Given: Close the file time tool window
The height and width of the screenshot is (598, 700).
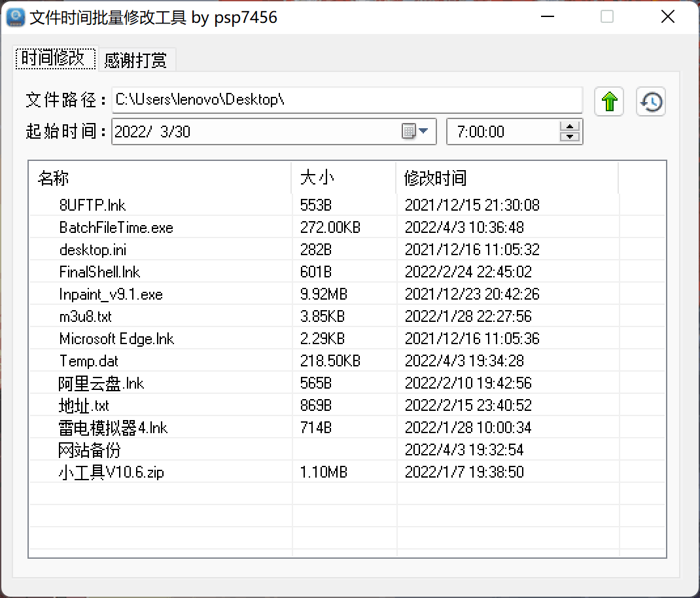Looking at the screenshot, I should click(x=667, y=17).
